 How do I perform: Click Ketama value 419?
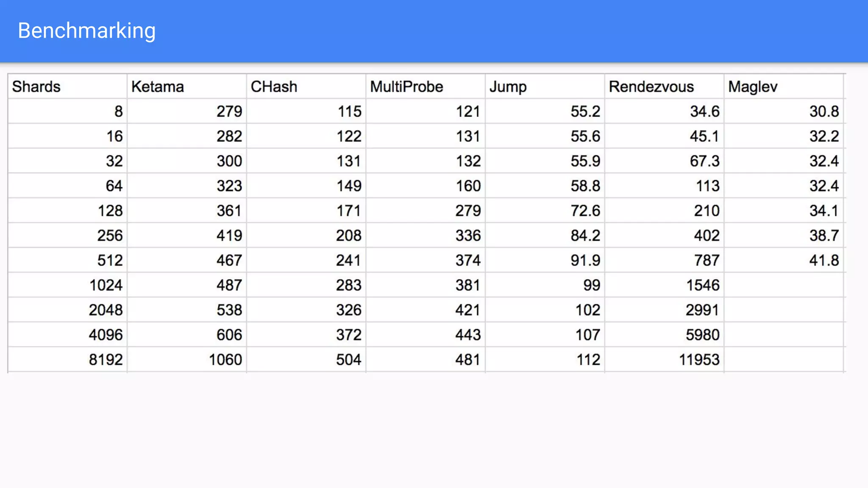(x=187, y=235)
